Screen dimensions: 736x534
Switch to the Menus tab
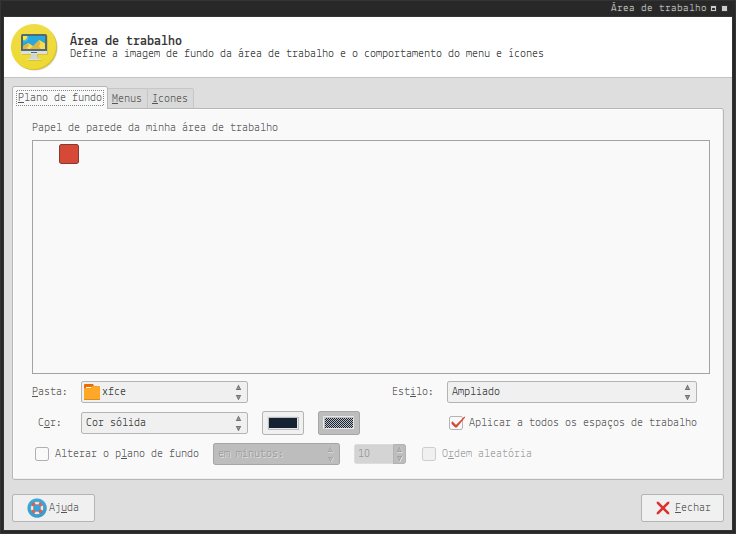[x=127, y=98]
